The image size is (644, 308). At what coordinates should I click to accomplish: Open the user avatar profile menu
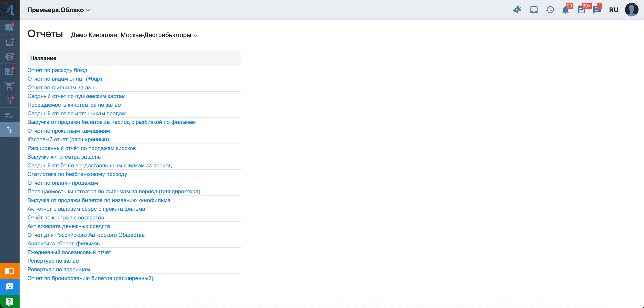click(x=631, y=10)
